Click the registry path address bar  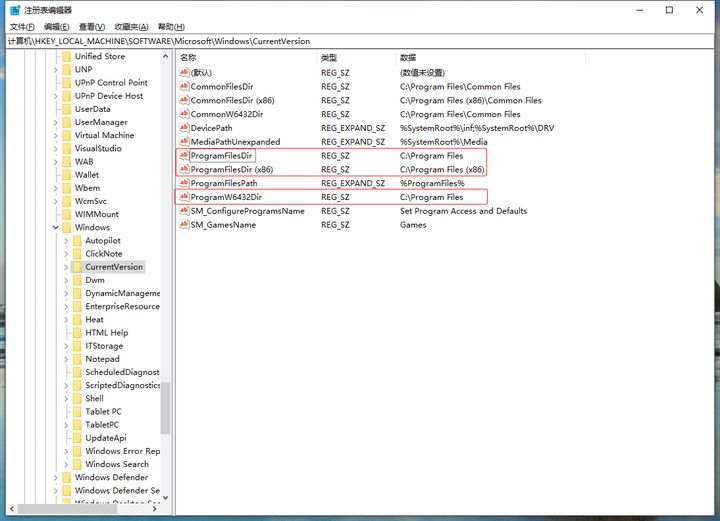point(360,41)
